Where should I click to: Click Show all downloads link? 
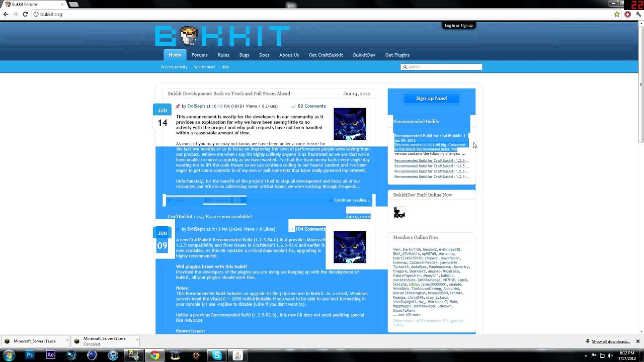[611, 341]
